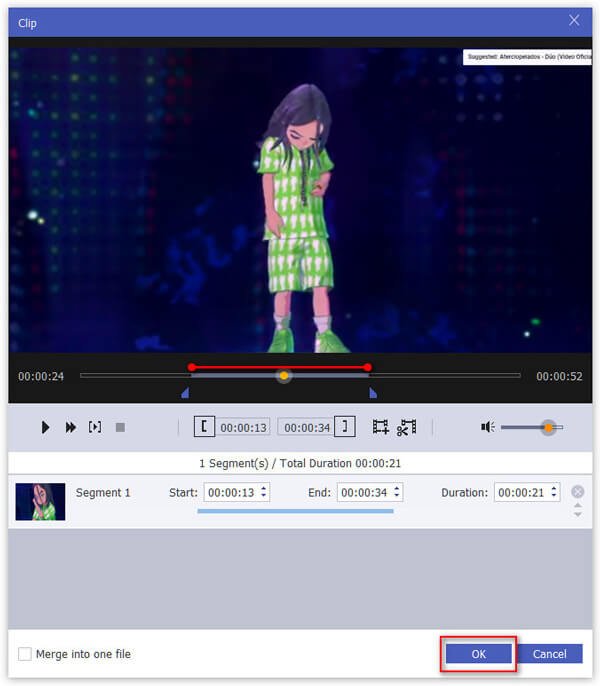
Task: Click the orange playhead on the timeline
Action: click(284, 376)
